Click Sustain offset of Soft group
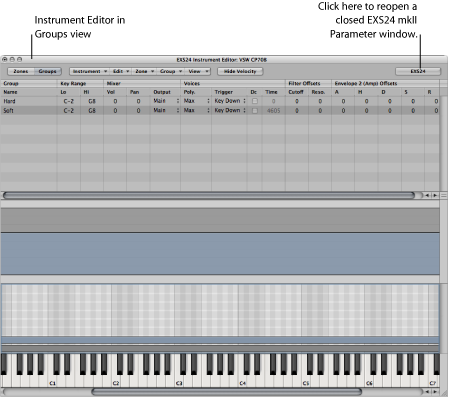 (x=413, y=110)
